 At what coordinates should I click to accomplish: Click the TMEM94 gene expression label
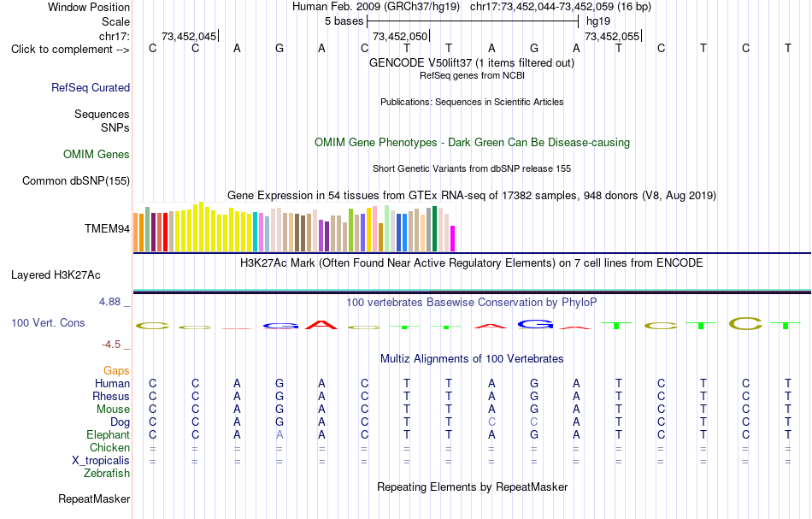107,228
